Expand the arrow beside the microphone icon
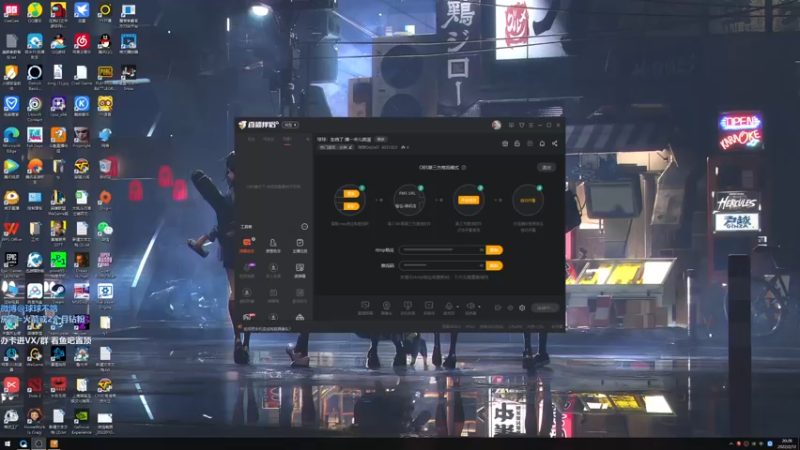800x450 pixels. pos(457,307)
